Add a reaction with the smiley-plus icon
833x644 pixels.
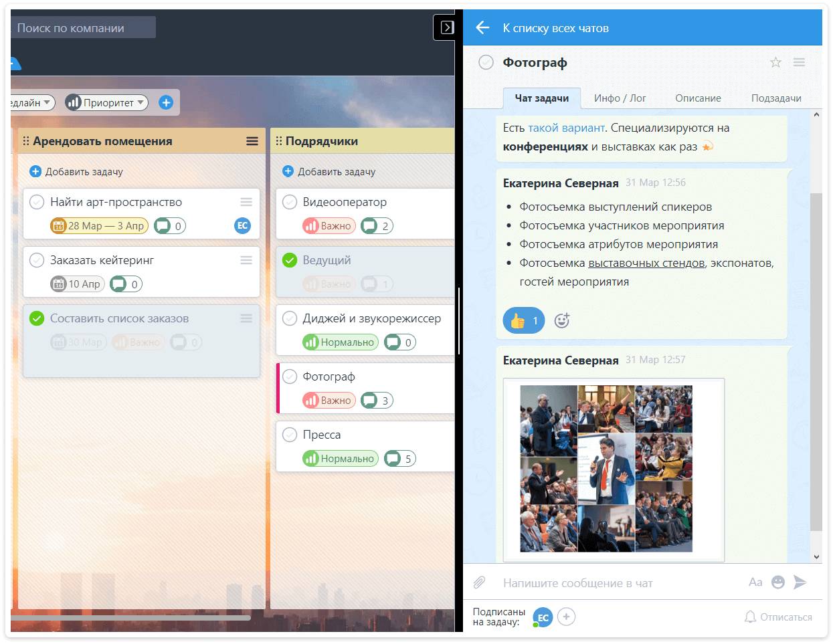coord(562,321)
